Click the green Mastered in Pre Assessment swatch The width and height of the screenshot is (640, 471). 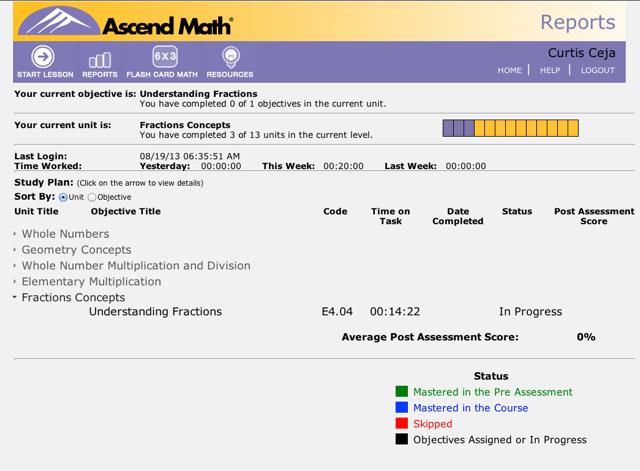click(x=401, y=392)
